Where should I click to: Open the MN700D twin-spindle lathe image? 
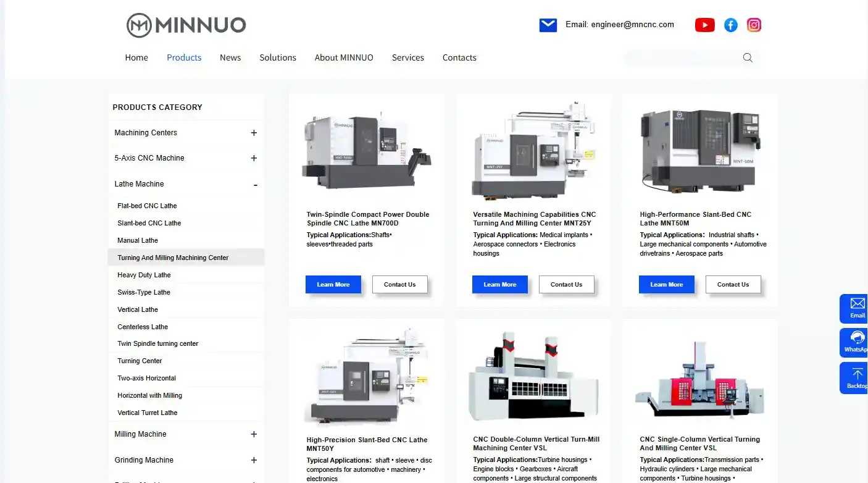(367, 150)
